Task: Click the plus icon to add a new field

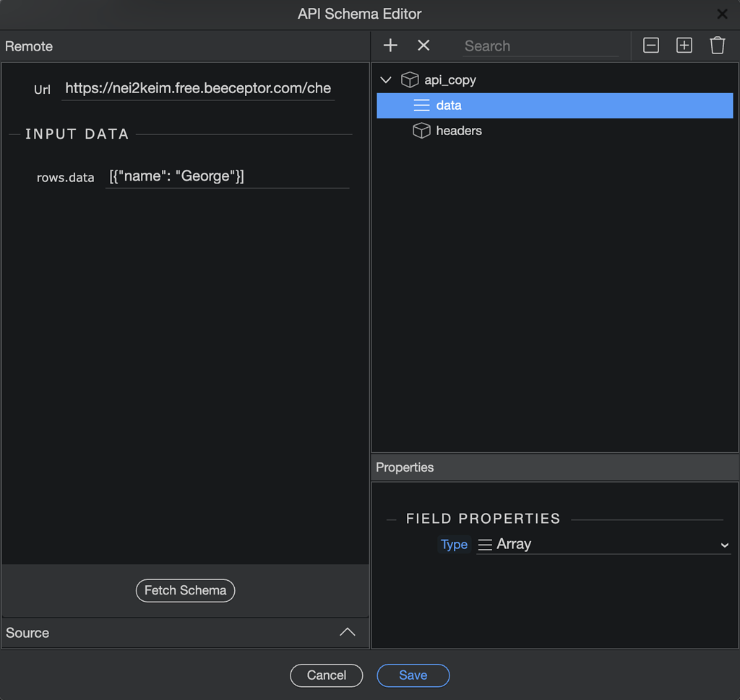Action: [390, 45]
